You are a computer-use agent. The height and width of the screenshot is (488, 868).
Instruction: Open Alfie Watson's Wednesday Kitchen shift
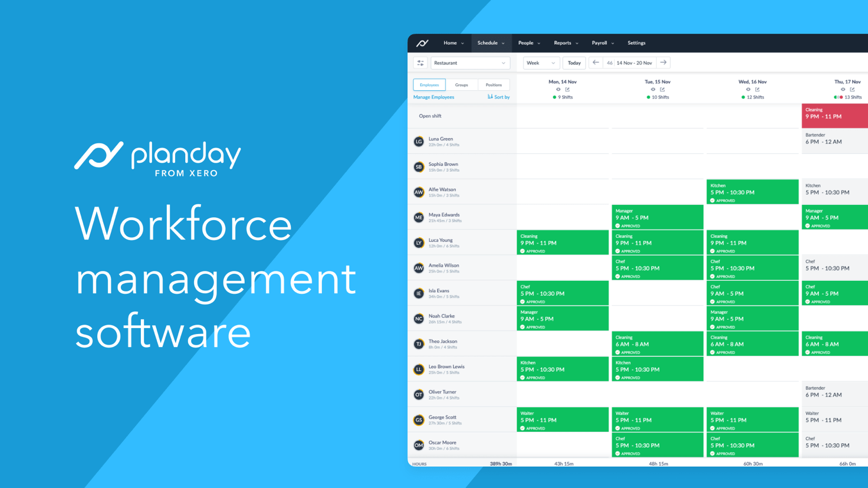coord(752,192)
